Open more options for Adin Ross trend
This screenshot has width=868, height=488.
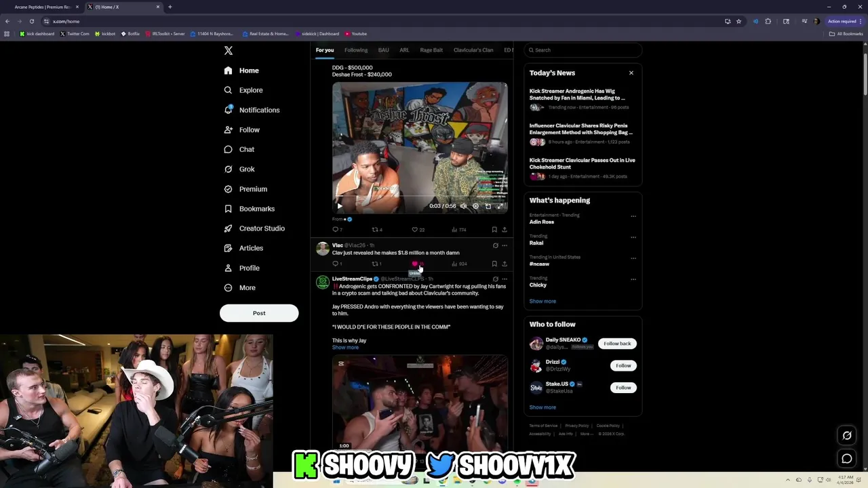[x=633, y=216]
